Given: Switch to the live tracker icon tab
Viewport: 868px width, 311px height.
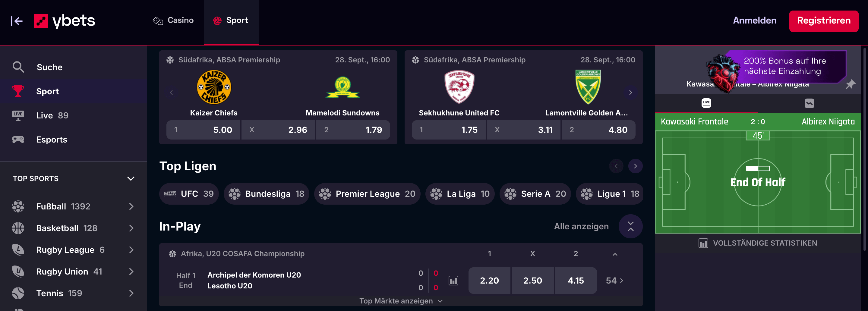Looking at the screenshot, I should tap(706, 103).
